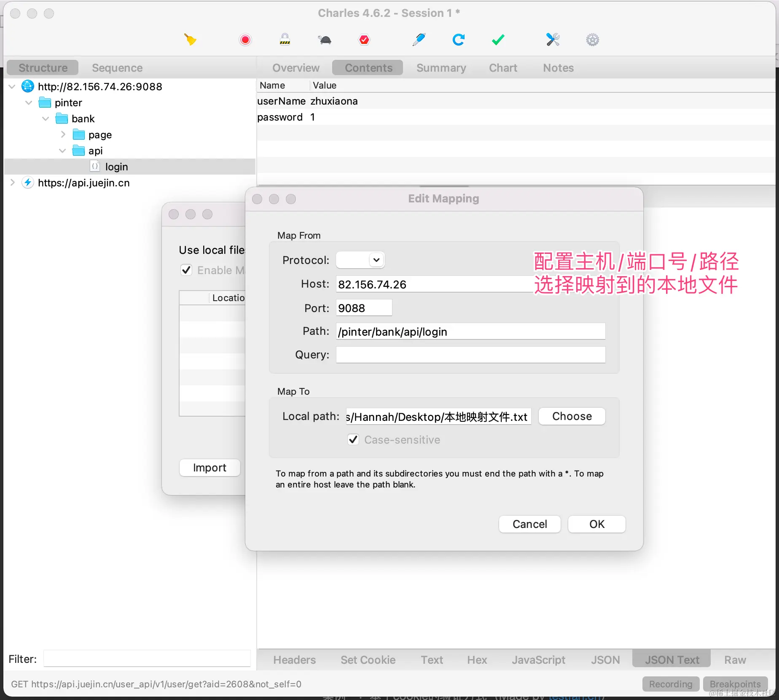Viewport: 779px width, 700px height.
Task: Show the Text response view
Action: [x=432, y=660]
